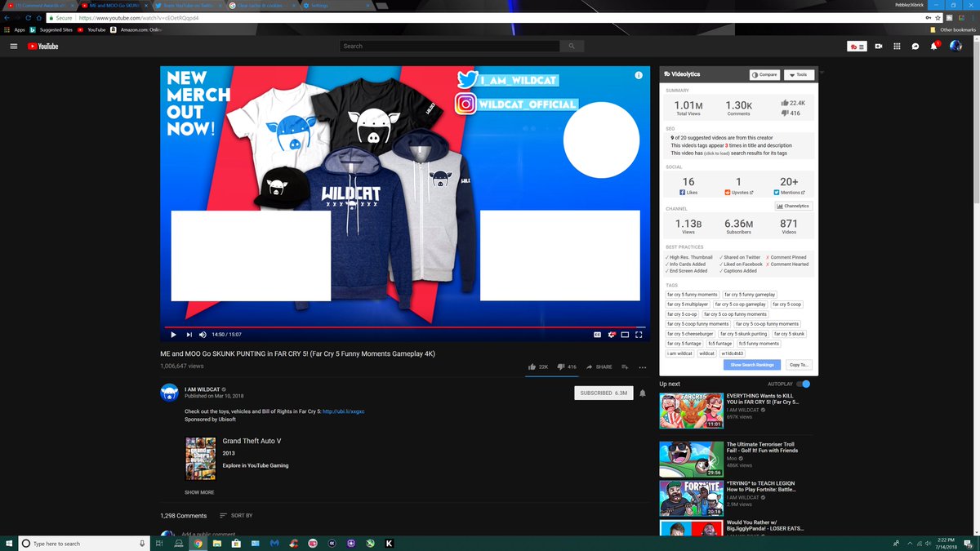Open the Sort By comments dropdown
Image resolution: width=980 pixels, height=551 pixels.
(x=236, y=516)
